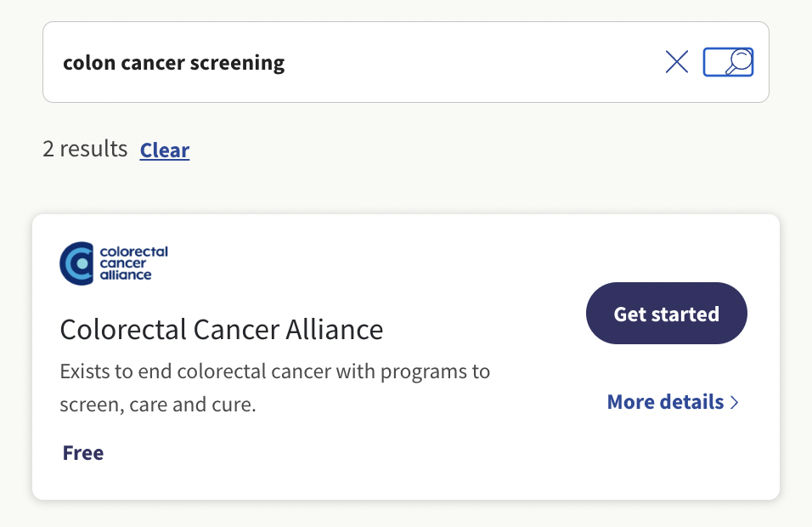Screen dimensions: 812x527
Task: Place cursor after the word "screening" in search box
Action: coord(286,62)
